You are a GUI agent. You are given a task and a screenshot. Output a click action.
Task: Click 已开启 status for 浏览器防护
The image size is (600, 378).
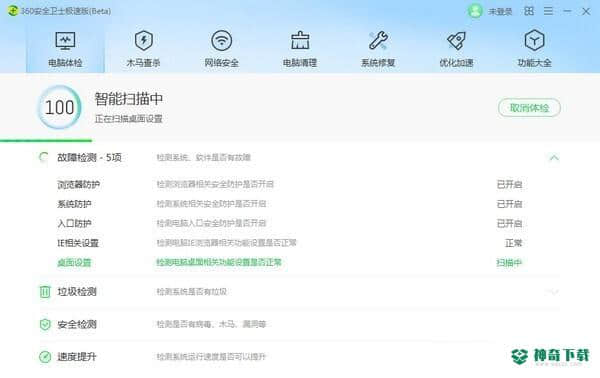coord(509,184)
